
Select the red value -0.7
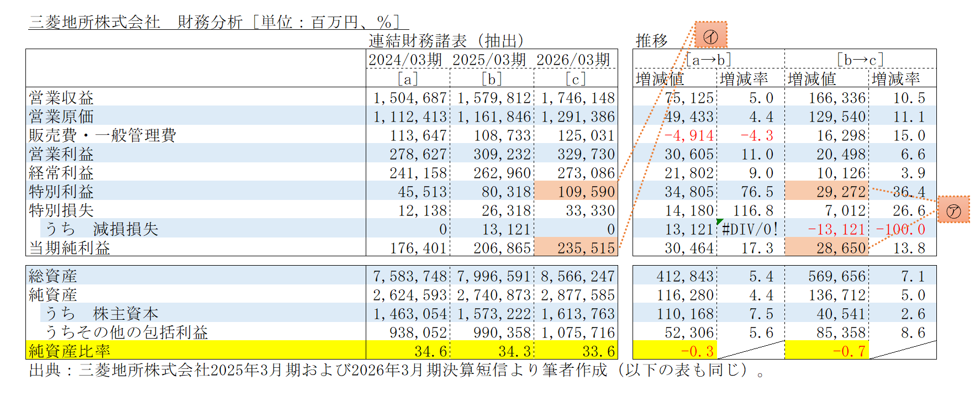click(849, 351)
